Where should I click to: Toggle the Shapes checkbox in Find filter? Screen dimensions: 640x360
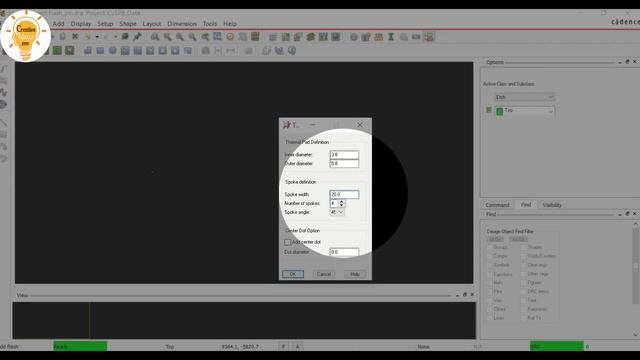click(x=524, y=247)
